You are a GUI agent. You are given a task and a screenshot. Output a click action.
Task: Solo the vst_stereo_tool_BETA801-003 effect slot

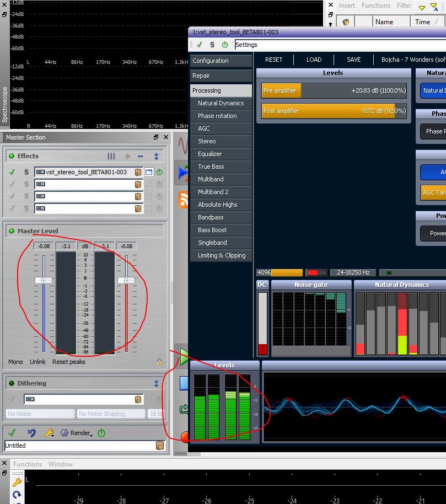26,172
